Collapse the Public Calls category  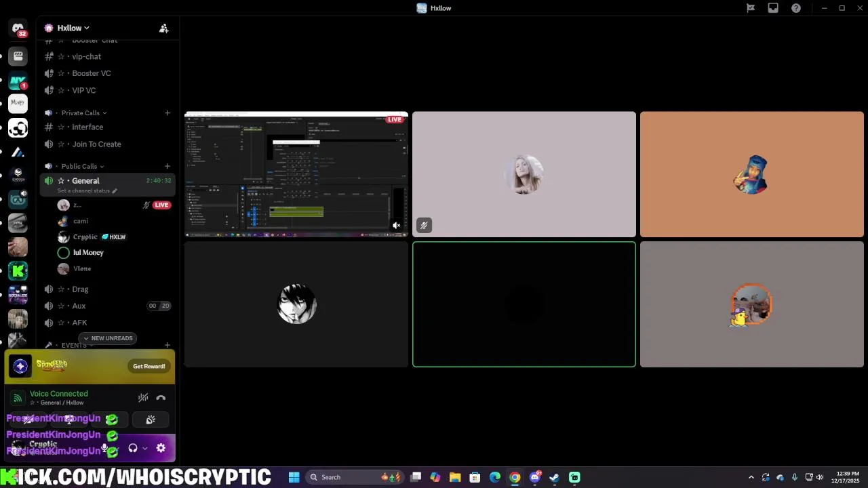[83, 166]
